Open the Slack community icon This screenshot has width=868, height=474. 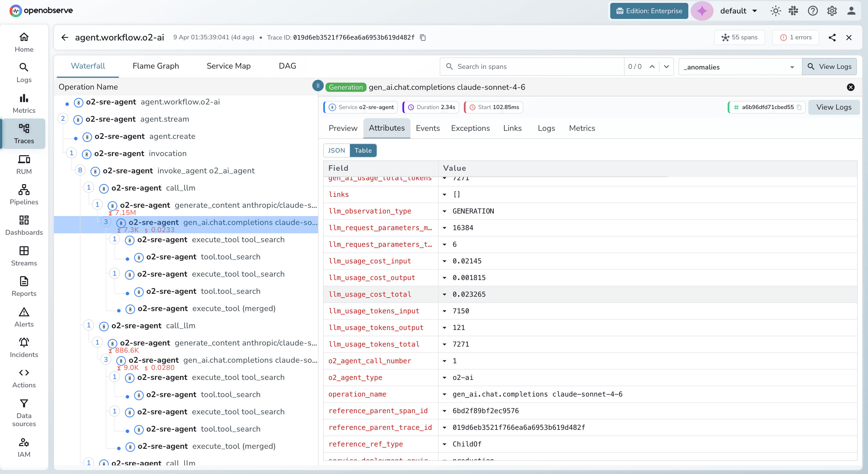pos(793,11)
